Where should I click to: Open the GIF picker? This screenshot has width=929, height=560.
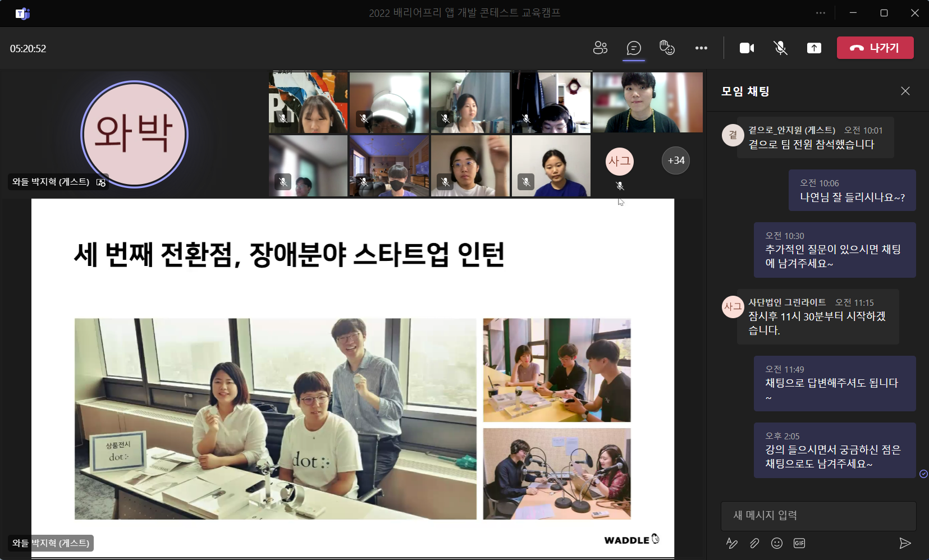799,543
